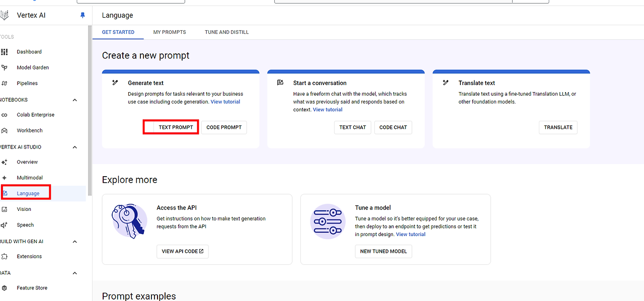Click the Create a new prompt heading
Viewport: 644px width, 301px height.
click(x=146, y=55)
